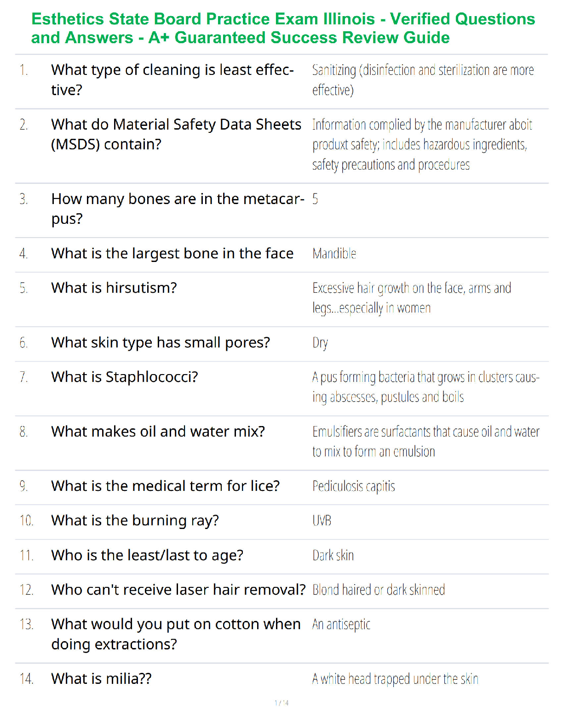Click the 'UVB' burning ray answer

tap(322, 520)
